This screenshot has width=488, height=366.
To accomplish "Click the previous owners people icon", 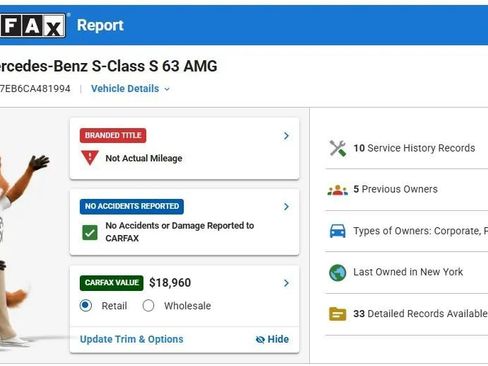I will [338, 190].
